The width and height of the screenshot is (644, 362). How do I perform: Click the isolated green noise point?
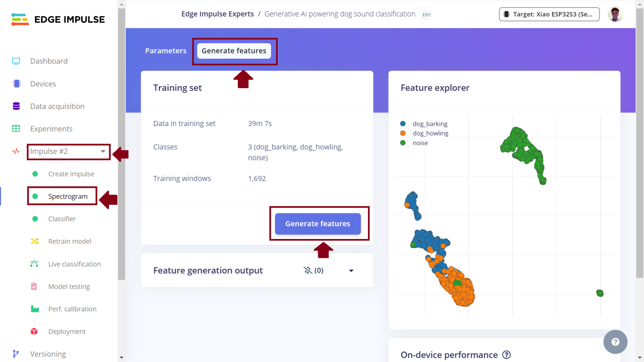[x=600, y=293]
